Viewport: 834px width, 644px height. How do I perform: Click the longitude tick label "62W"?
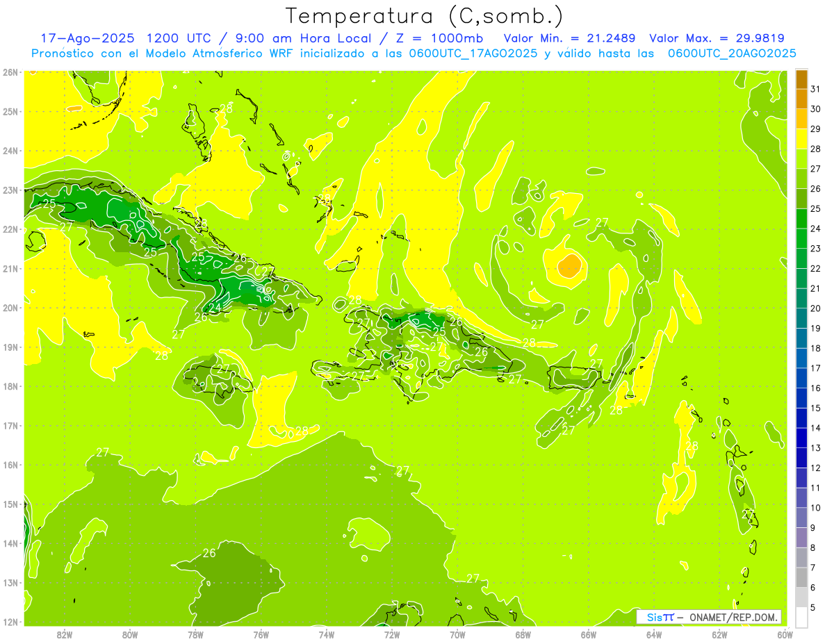(x=719, y=634)
